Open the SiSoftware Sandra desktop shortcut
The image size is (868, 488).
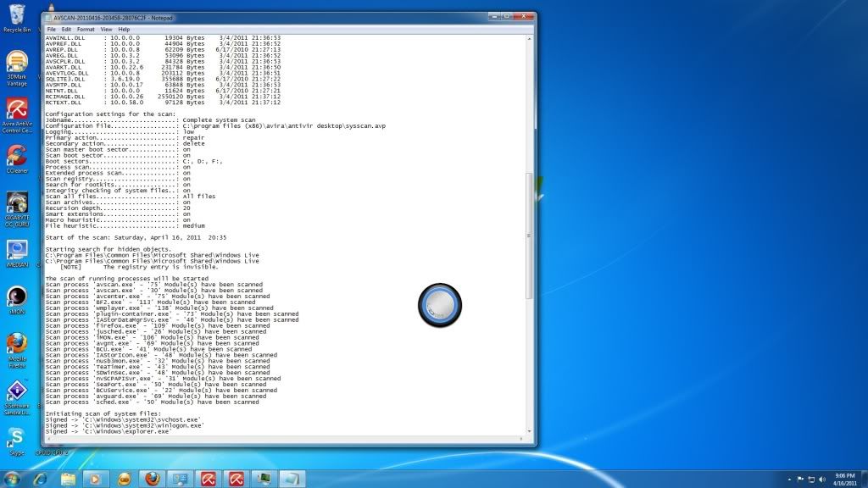(17, 398)
